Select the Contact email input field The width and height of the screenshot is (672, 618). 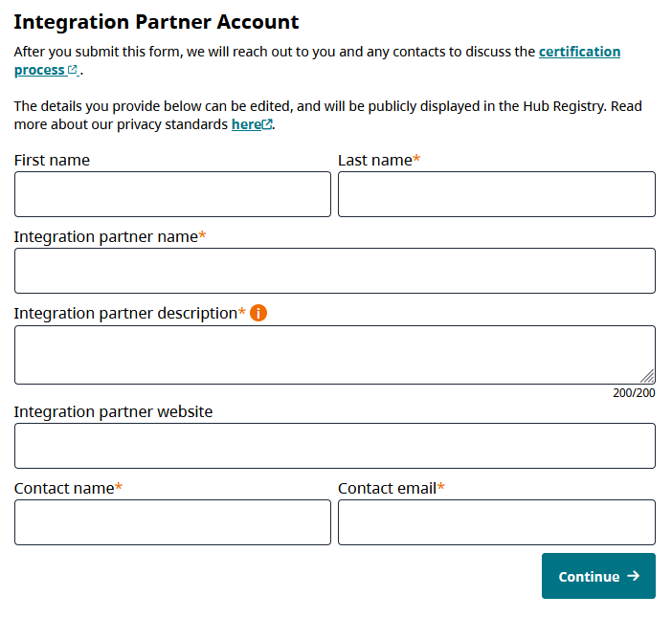(x=496, y=522)
